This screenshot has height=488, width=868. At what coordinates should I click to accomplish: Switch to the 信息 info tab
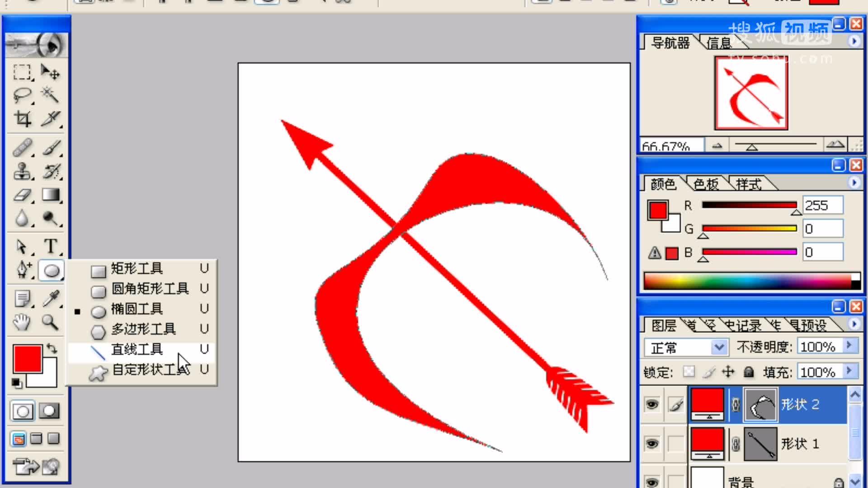click(x=719, y=43)
